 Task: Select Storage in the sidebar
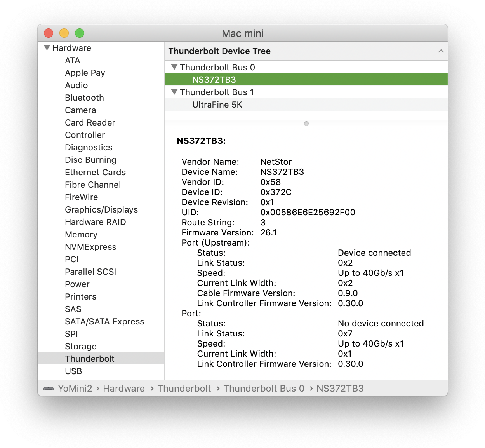tap(81, 346)
